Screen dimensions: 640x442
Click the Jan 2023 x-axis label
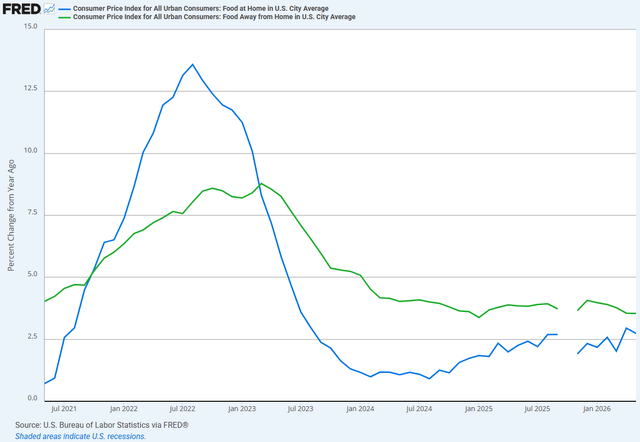click(242, 409)
